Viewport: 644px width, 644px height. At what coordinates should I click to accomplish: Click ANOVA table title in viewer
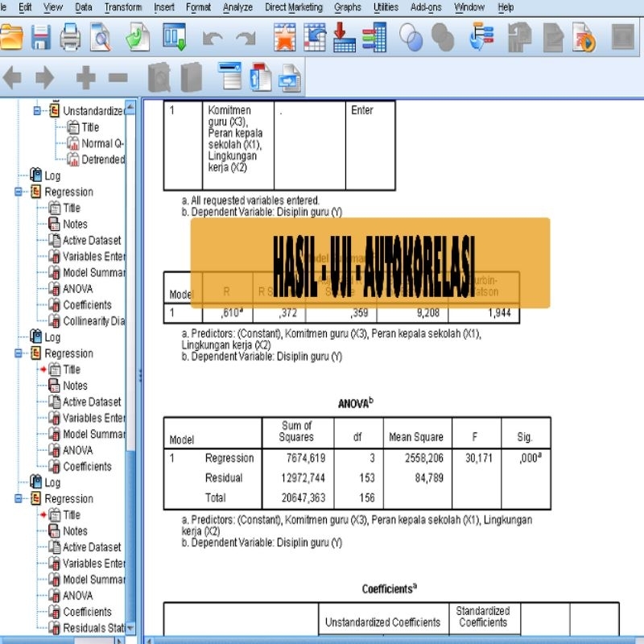[x=356, y=403]
